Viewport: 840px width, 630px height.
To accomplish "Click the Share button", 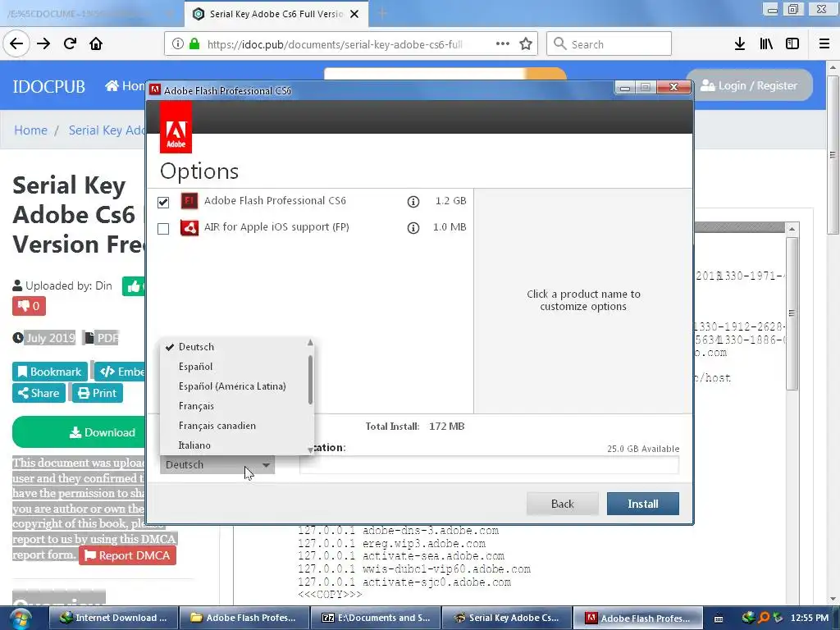I will pos(39,393).
